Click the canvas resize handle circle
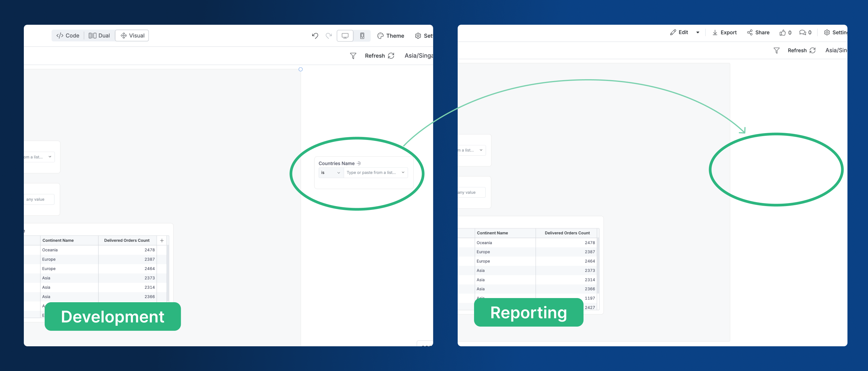 [300, 69]
